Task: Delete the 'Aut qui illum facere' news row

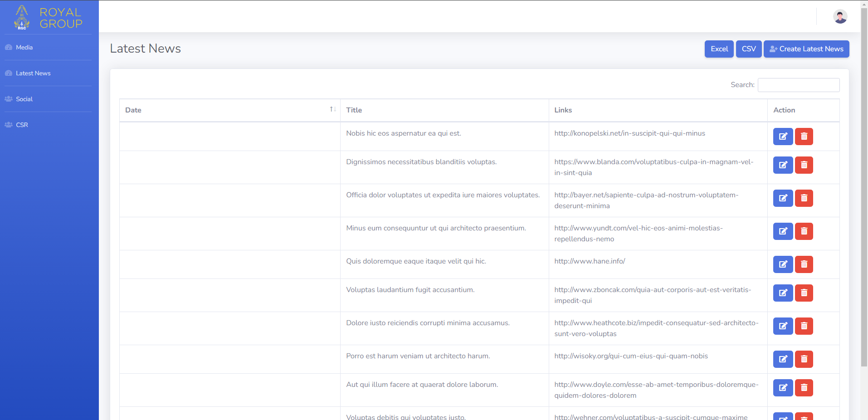Action: [804, 388]
